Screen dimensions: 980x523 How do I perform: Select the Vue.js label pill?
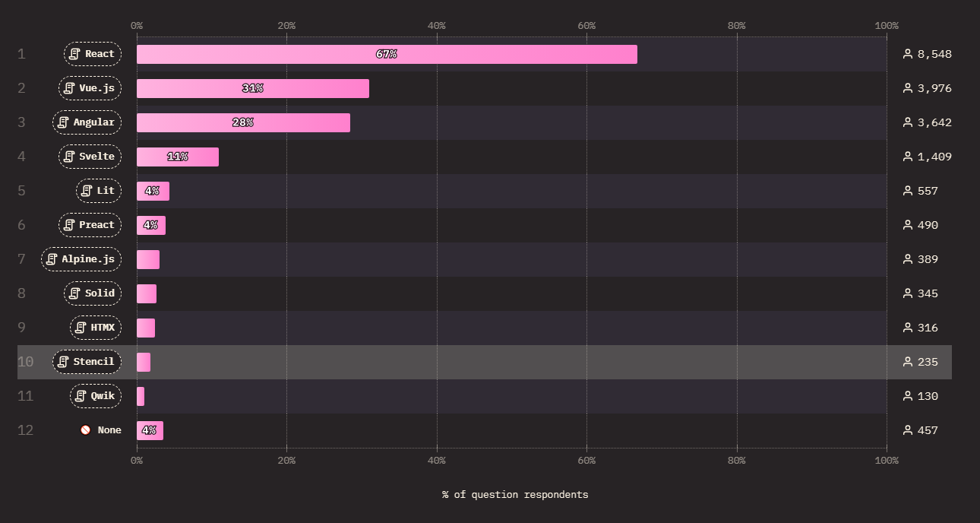(90, 88)
